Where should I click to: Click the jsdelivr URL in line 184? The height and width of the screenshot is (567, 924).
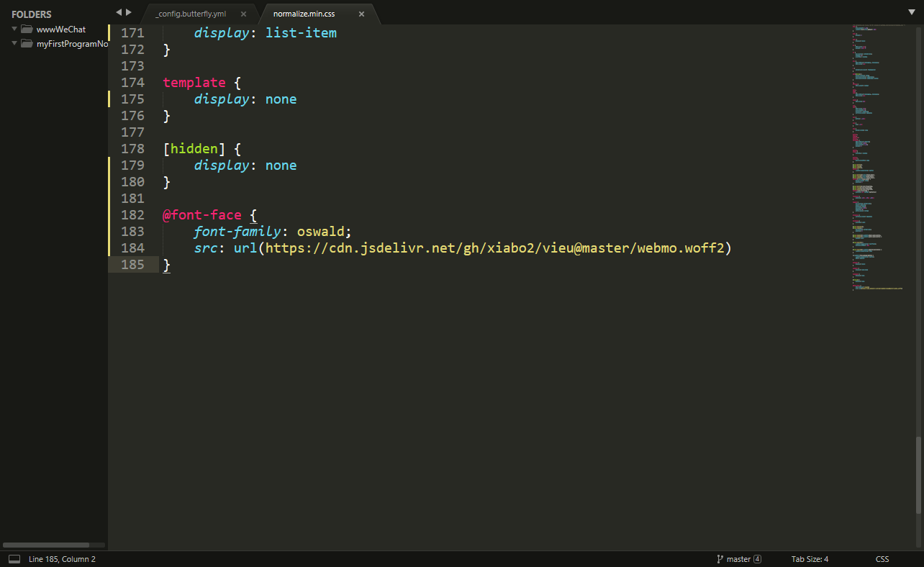[x=494, y=248]
